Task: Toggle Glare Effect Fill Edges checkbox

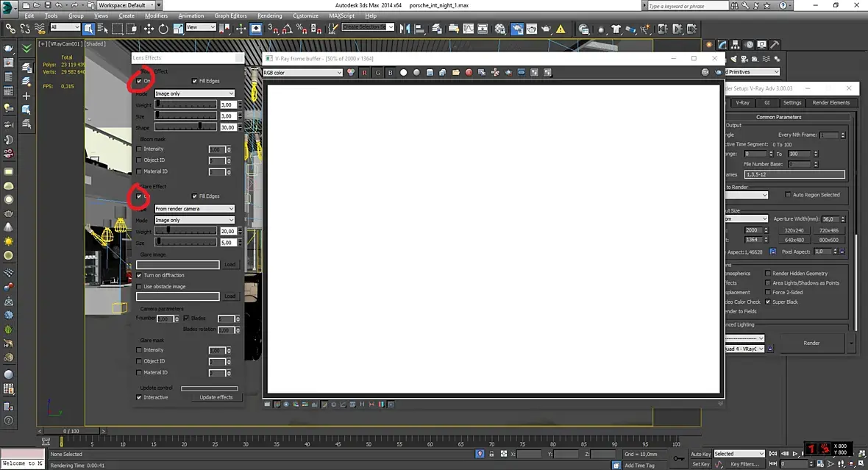Action: pos(194,196)
